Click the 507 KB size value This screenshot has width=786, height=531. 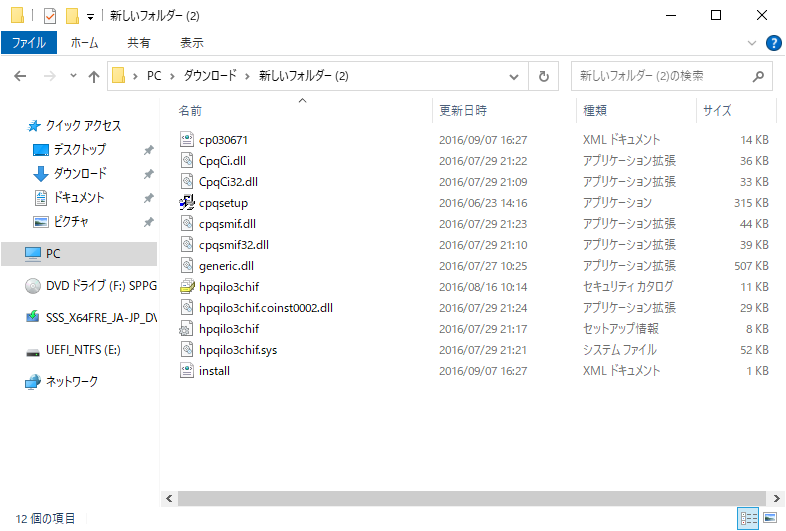(751, 266)
